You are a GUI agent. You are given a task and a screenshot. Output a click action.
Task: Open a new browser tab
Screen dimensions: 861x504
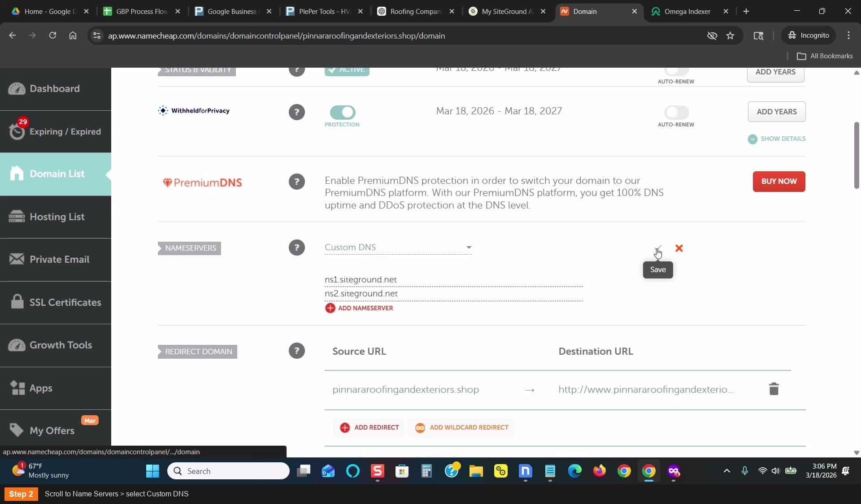[x=746, y=11]
